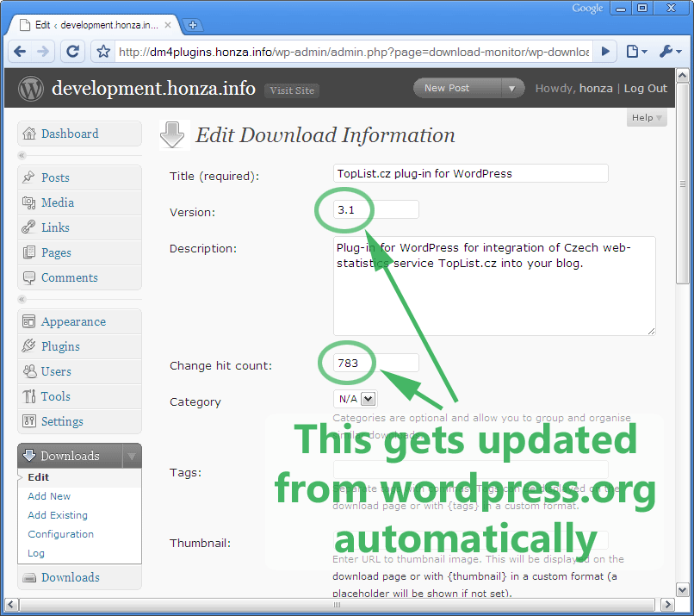Screen dimensions: 694x616
Task: Click the Visit Site button
Action: [x=292, y=90]
